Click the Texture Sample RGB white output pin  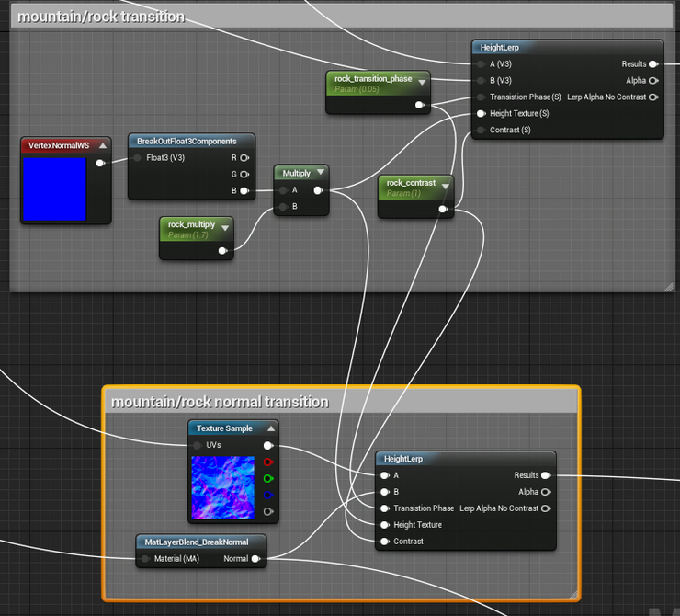268,446
